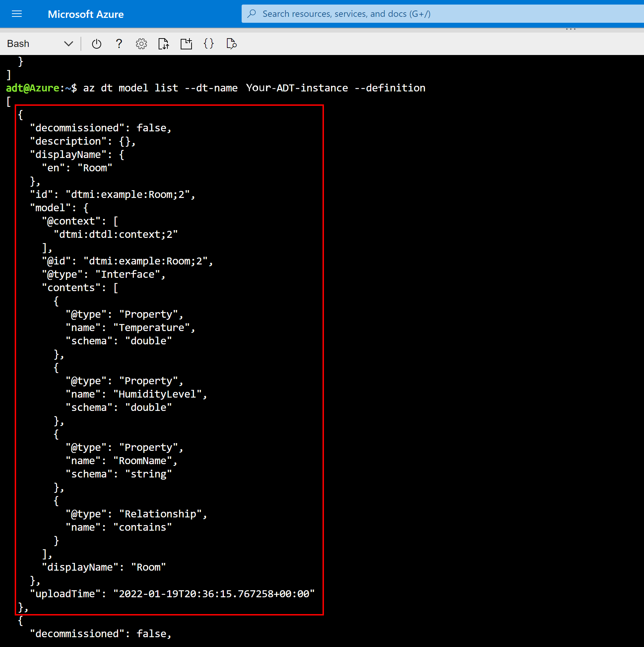Click the uploadTime timestamp value
644x647 pixels.
coord(214,594)
